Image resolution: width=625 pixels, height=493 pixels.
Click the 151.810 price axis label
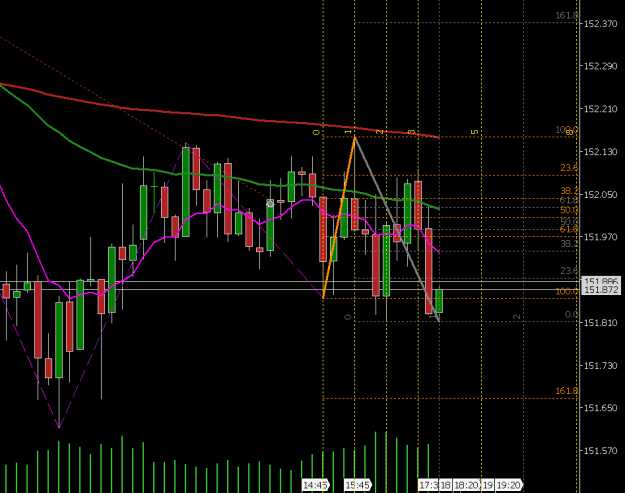(600, 322)
